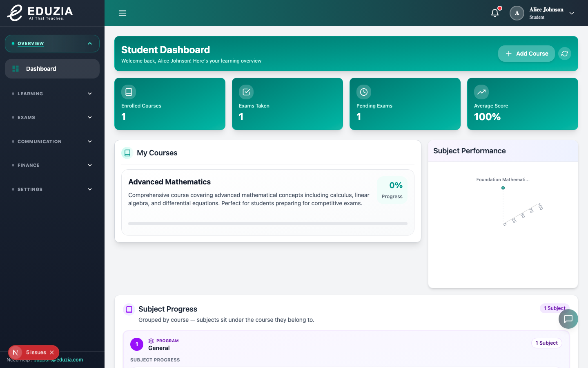This screenshot has width=588, height=368.
Task: Toggle the hamburger sidebar menu
Action: click(x=122, y=13)
